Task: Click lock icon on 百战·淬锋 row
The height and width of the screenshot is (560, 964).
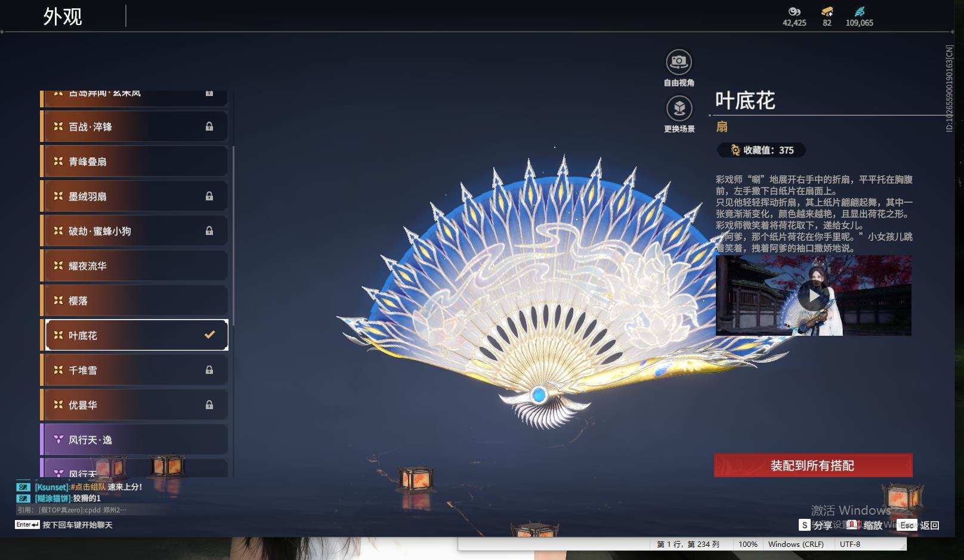Action: pos(209,126)
